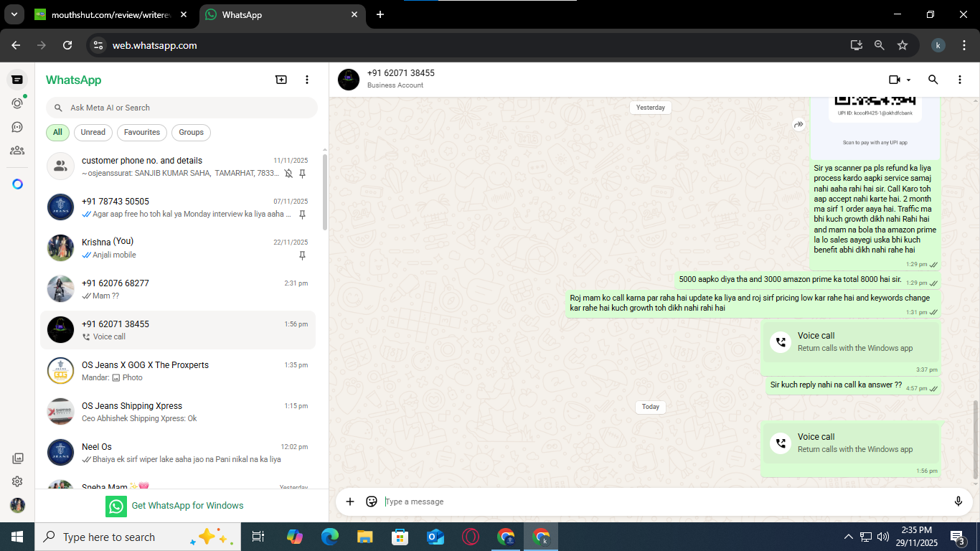Screen dimensions: 980x551
Task: Launch Meta AI from sidebar
Action: (17, 184)
